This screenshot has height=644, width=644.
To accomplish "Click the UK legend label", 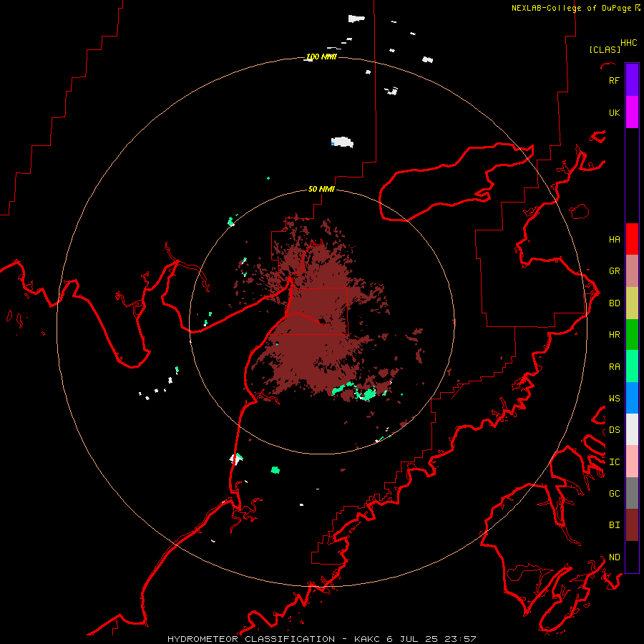I will (614, 112).
